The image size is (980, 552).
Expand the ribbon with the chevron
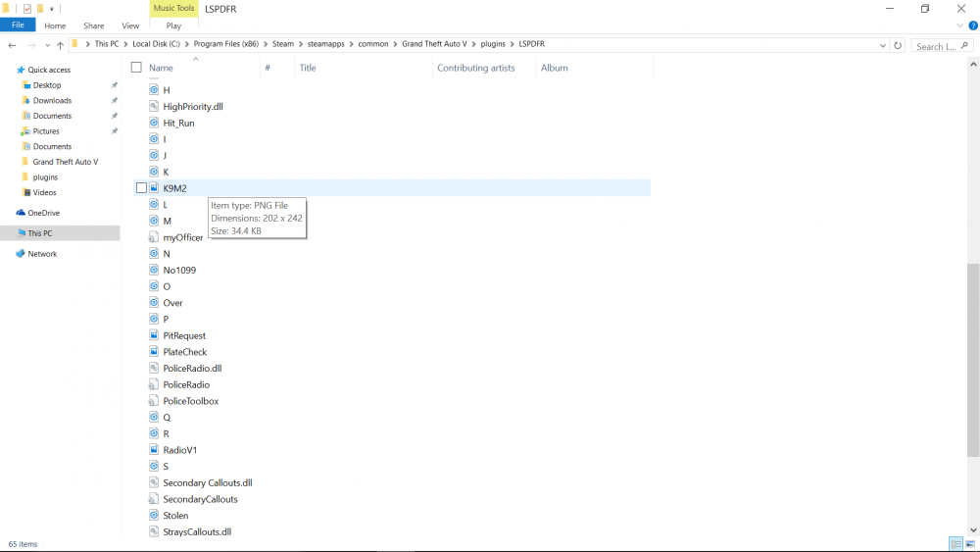[x=959, y=25]
